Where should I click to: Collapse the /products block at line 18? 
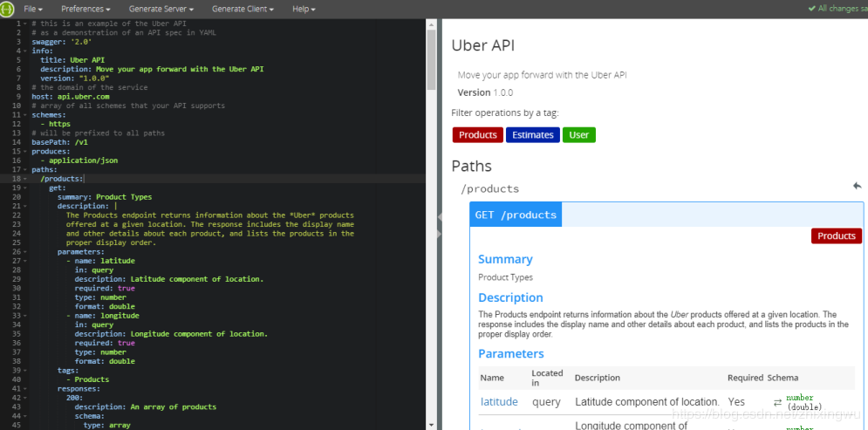[25, 179]
